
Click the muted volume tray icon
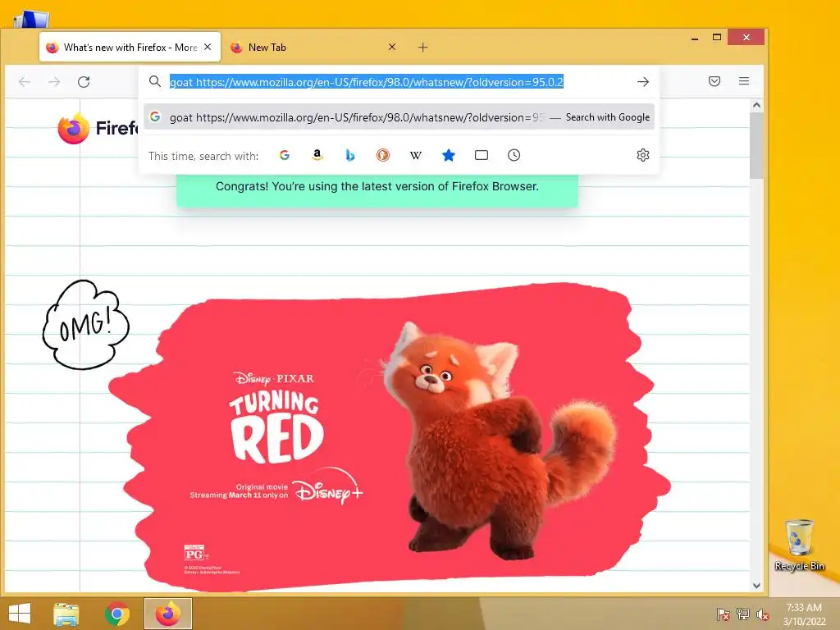tap(763, 614)
